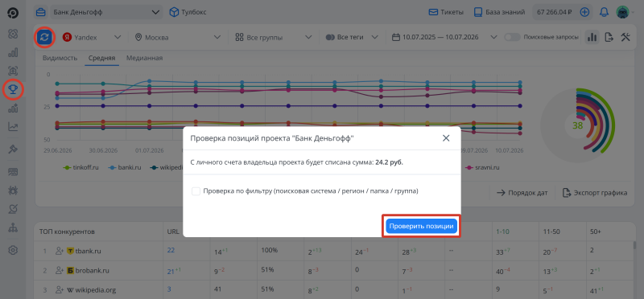Viewport: 644px width, 299px height.
Task: Sort by the 1-10 column header
Action: pos(502,231)
